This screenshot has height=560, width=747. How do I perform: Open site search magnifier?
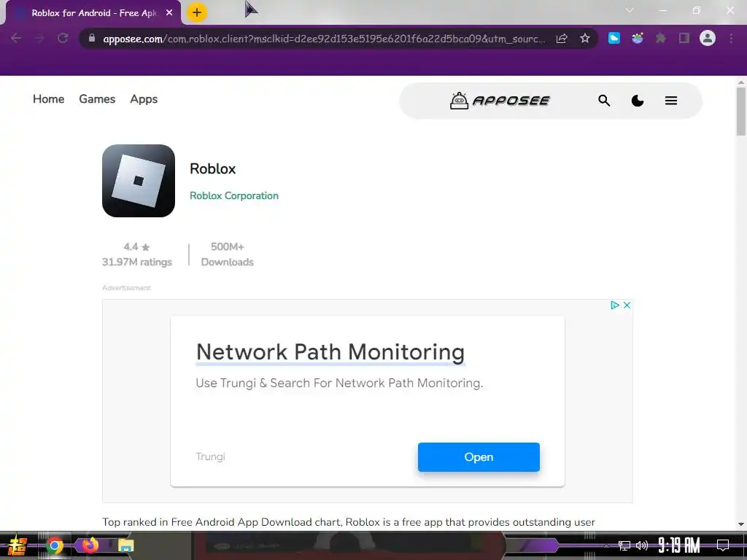click(x=604, y=101)
